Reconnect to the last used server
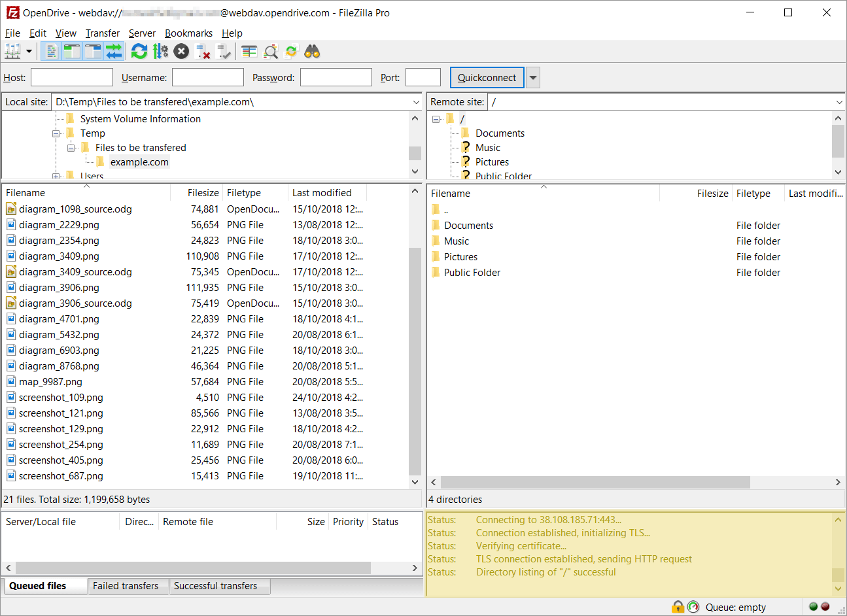 [x=224, y=51]
